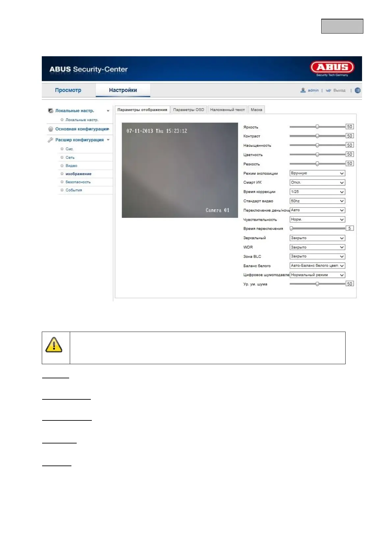Image resolution: width=392 pixels, height=554 pixels.
Task: Click the Время переключения slider handle
Action: click(x=291, y=228)
